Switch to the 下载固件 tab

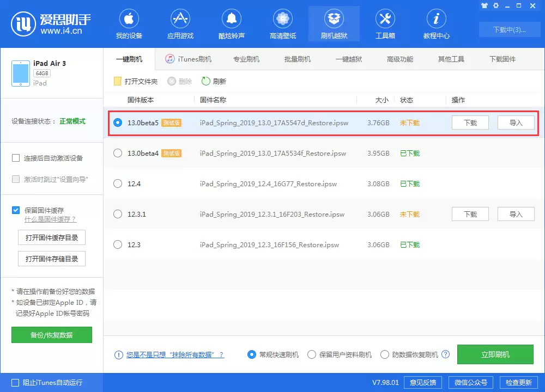[502, 59]
